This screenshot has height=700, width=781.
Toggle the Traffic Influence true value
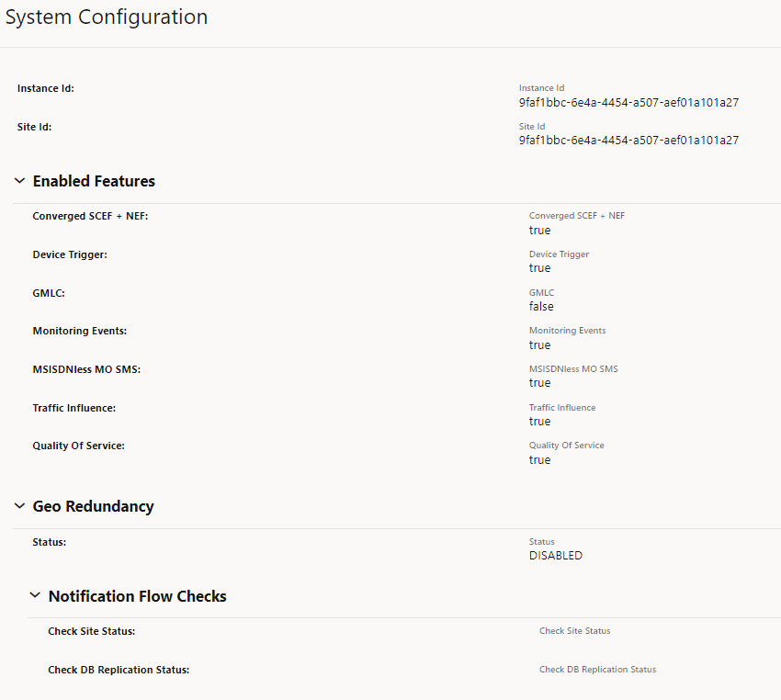pyautogui.click(x=539, y=421)
